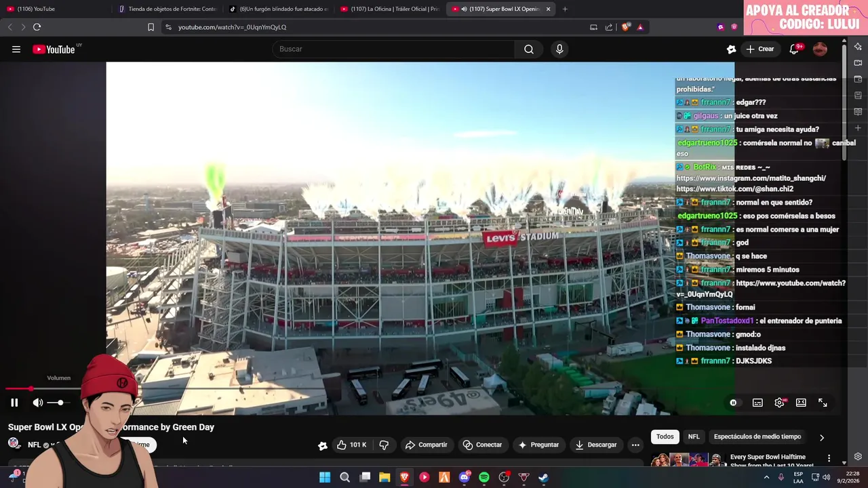Open the Leo AI sidebar icon

tap(858, 47)
